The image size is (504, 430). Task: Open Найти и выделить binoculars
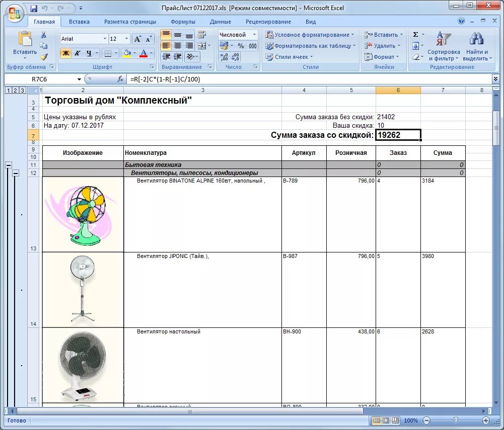click(x=477, y=46)
